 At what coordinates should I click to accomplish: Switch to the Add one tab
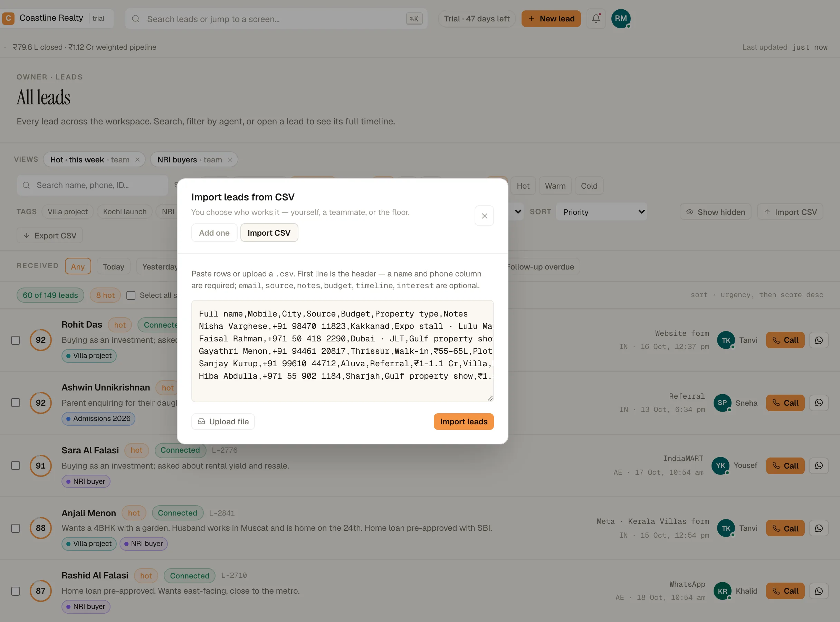pyautogui.click(x=214, y=233)
